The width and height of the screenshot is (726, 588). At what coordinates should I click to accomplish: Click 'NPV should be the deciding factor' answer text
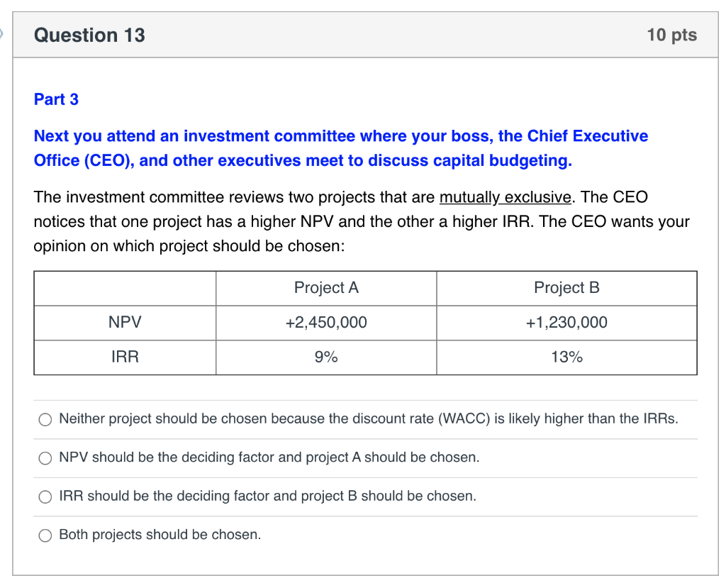pos(269,457)
